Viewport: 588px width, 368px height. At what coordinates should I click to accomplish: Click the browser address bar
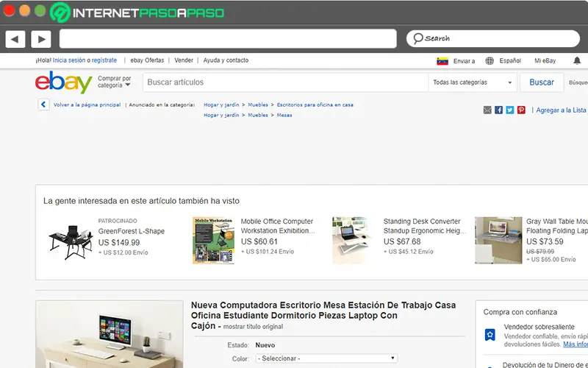click(228, 39)
